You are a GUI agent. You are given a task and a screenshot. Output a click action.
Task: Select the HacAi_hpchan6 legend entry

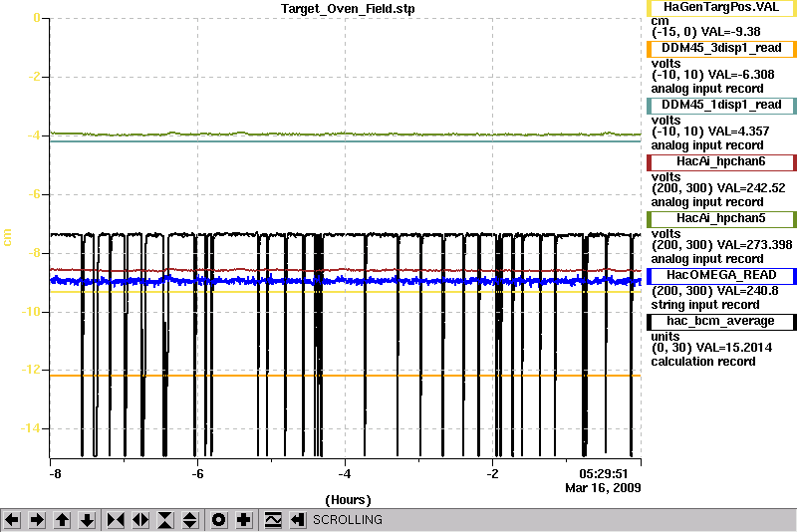coord(721,162)
